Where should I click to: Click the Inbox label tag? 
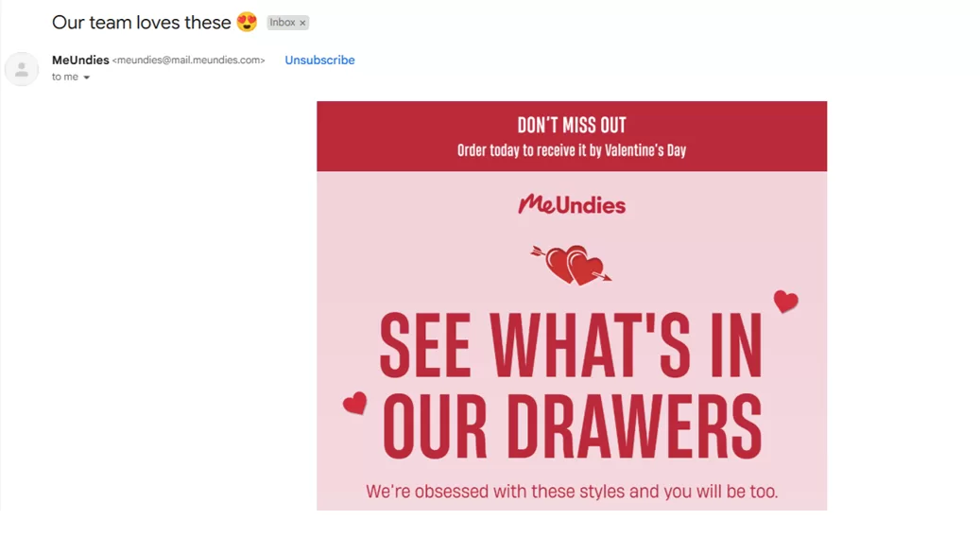click(283, 23)
